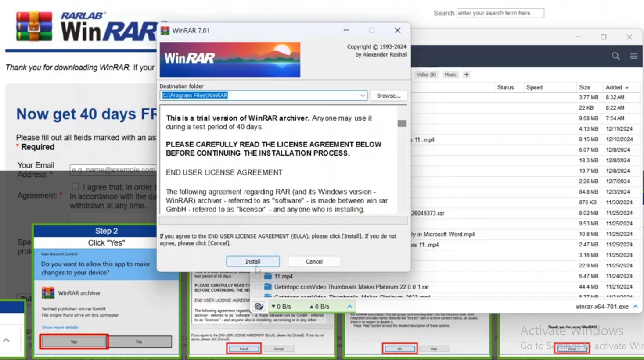Minimize the WinRAR 7.01 installer window
644x360 pixels.
coord(346,30)
